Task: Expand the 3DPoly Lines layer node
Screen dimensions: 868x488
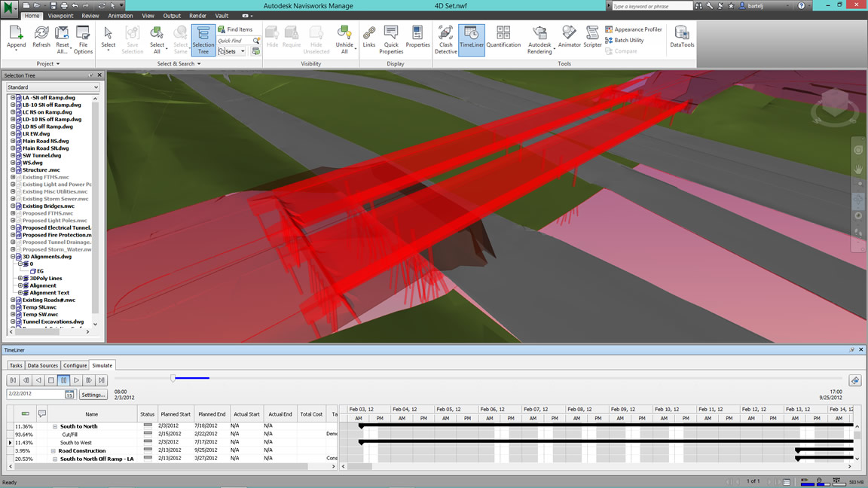Action: click(20, 279)
